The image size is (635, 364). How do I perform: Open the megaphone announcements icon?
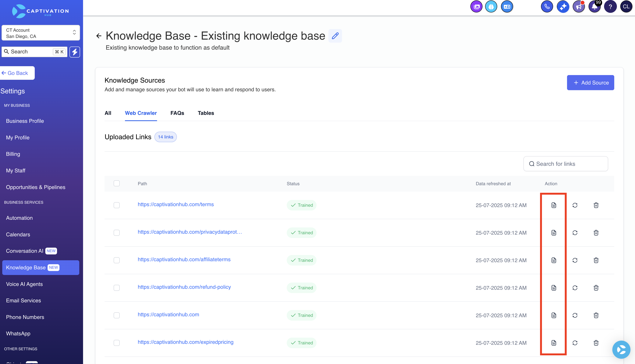579,7
